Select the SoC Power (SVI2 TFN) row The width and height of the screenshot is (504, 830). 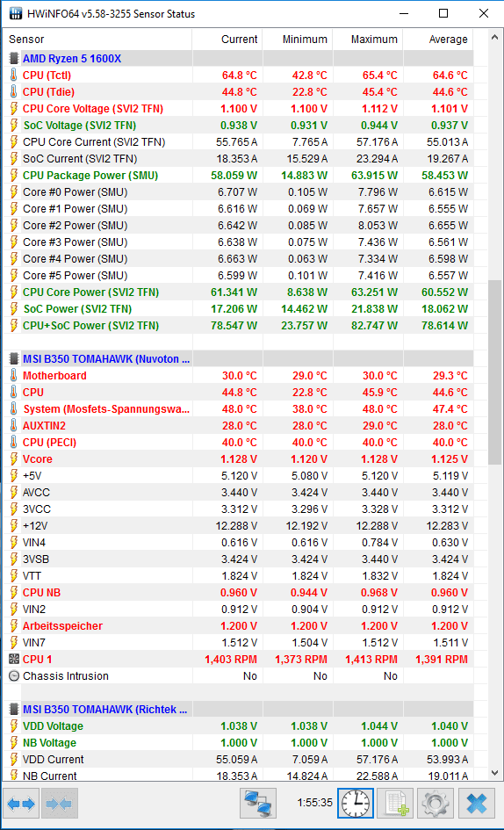[x=238, y=308]
